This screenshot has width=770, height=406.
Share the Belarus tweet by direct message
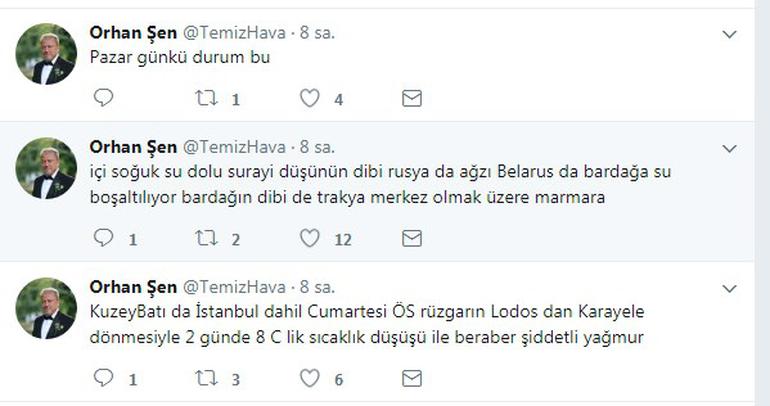coord(411,238)
